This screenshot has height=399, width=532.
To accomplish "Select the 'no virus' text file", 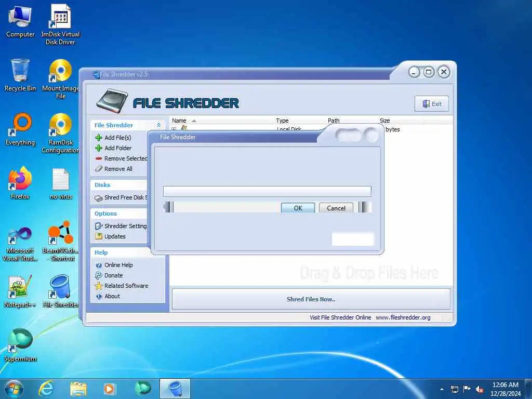I will coord(61,183).
